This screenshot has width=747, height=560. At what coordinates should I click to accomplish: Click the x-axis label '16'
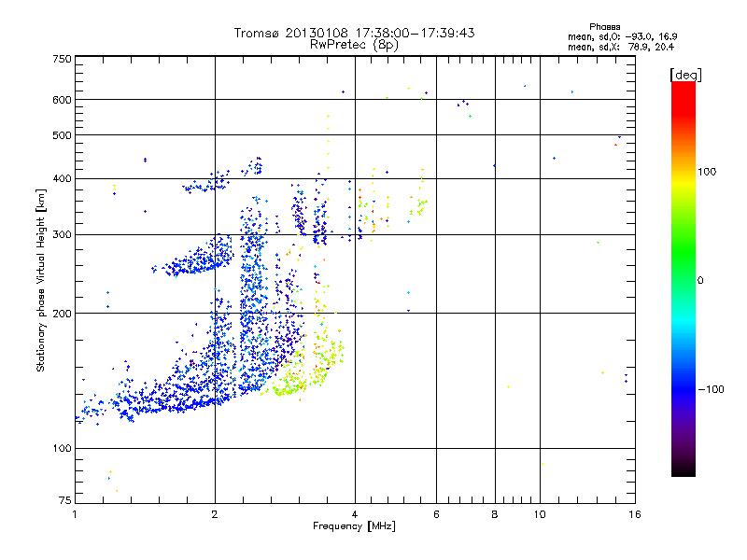coord(635,514)
